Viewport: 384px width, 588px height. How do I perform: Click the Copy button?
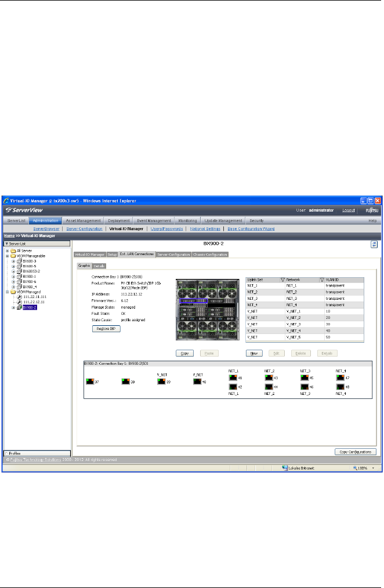coord(185,353)
